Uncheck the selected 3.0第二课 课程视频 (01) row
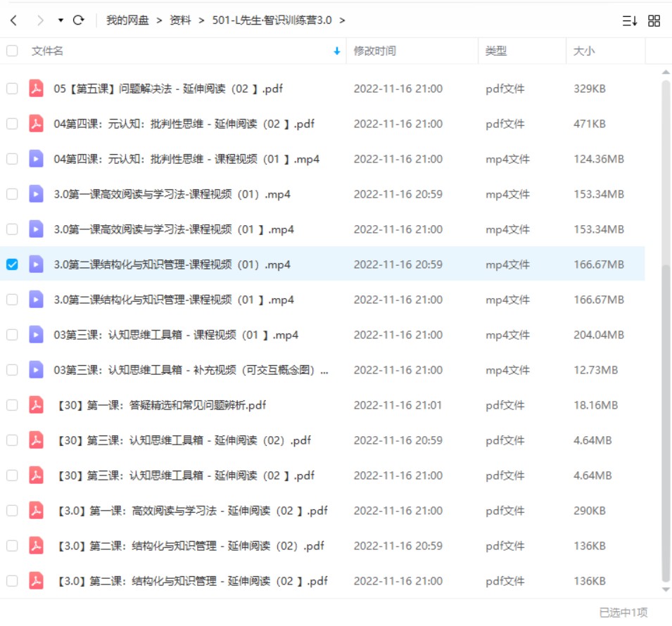 12,264
